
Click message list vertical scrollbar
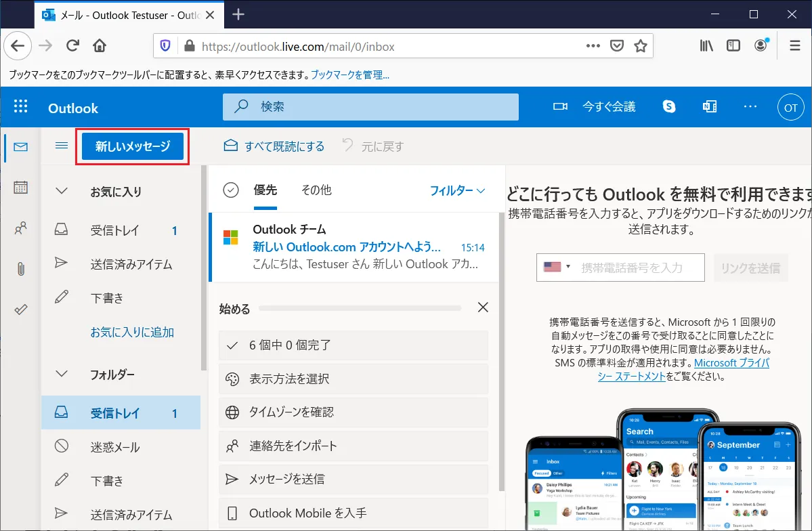(x=501, y=352)
